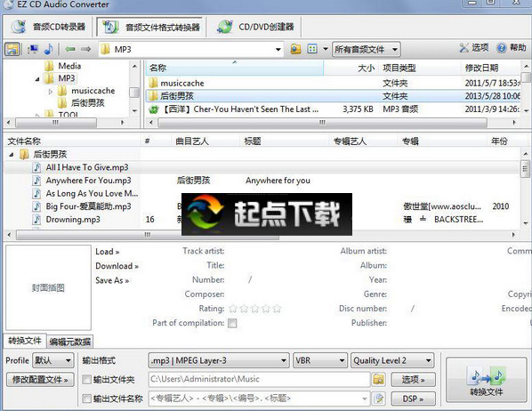
Task: Expand the musiccache tree node
Action: point(50,92)
